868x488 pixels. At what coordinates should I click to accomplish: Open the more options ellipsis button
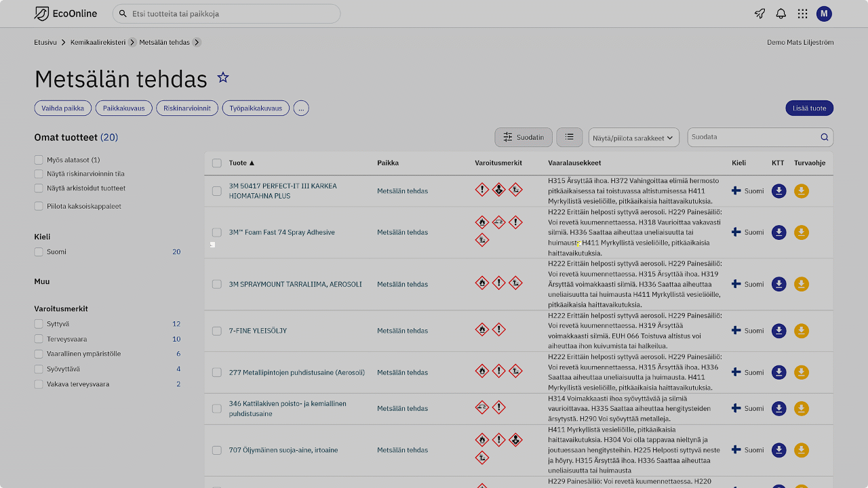(x=301, y=108)
